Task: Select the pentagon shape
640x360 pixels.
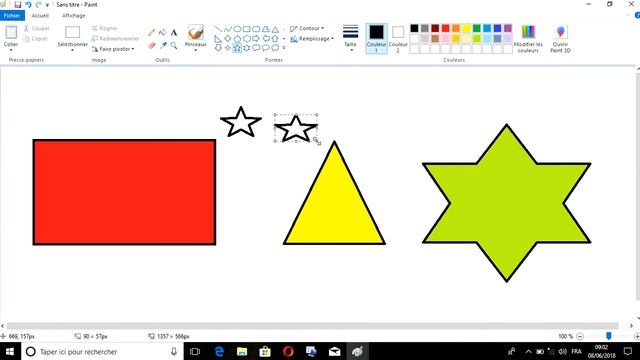Action: click(237, 39)
